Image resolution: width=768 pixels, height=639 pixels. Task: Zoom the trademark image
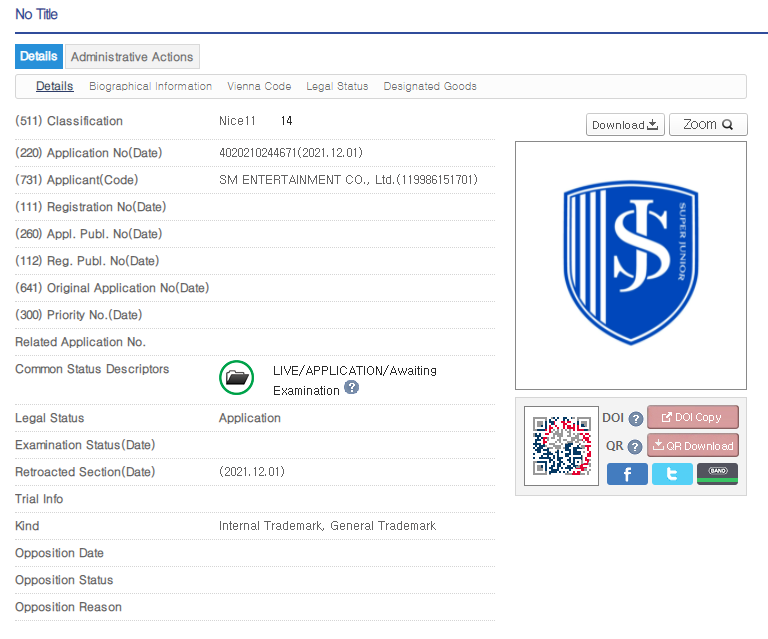coord(708,125)
